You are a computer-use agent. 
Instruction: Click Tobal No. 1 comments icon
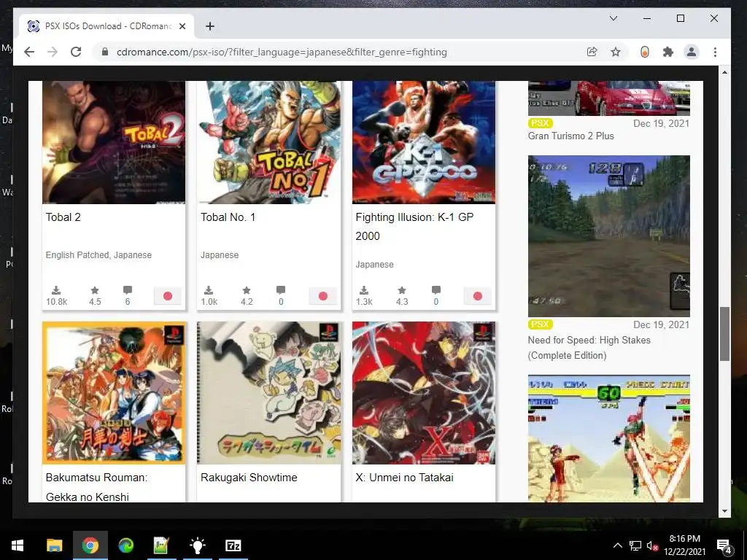tap(281, 290)
